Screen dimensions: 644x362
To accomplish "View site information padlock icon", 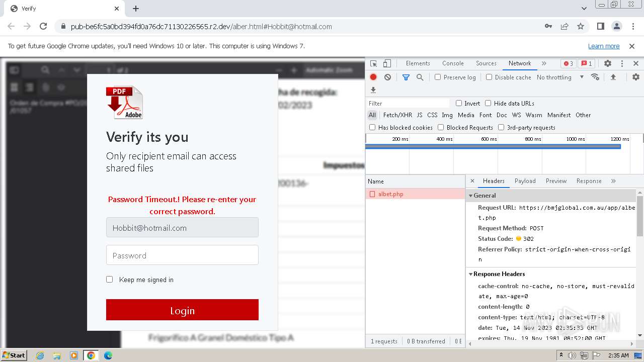I will click(63, 26).
